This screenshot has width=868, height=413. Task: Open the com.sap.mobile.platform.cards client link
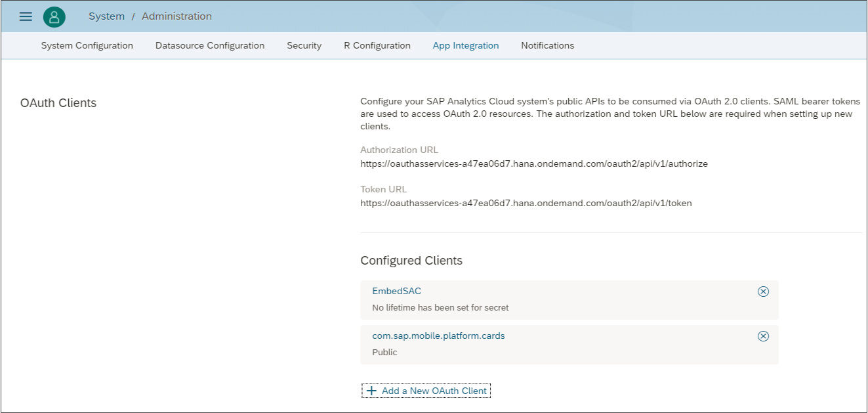click(438, 336)
